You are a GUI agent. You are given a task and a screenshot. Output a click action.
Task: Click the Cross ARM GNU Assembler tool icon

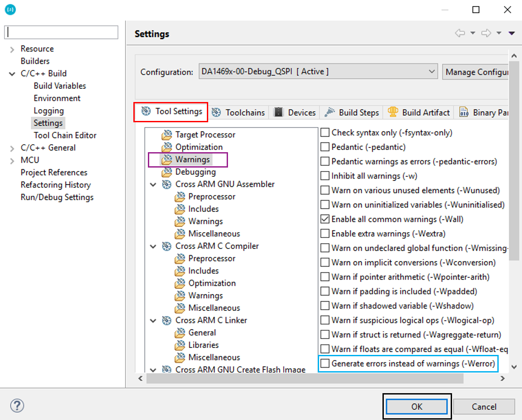tap(167, 184)
